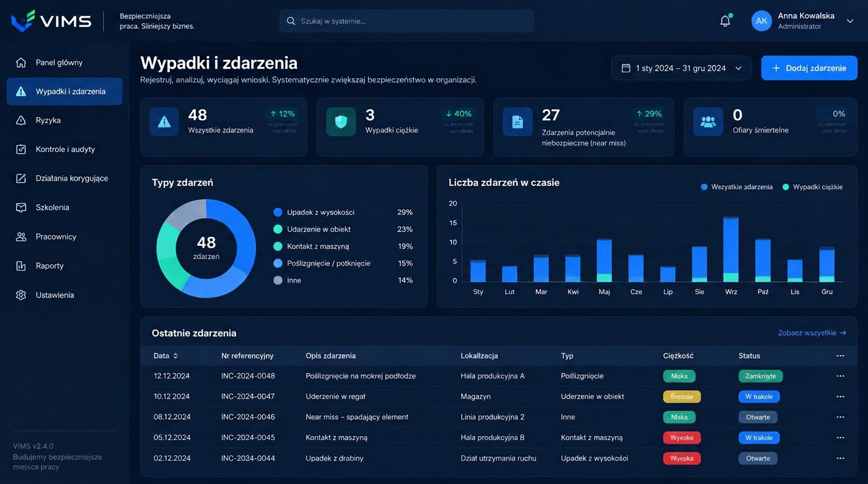Click the Ofiary śmiertelne people icon

click(708, 122)
